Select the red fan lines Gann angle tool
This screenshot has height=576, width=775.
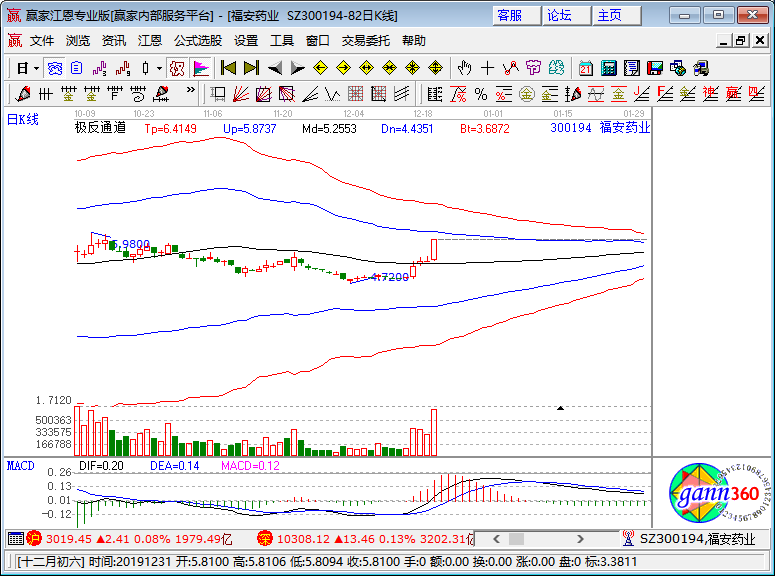coord(241,93)
